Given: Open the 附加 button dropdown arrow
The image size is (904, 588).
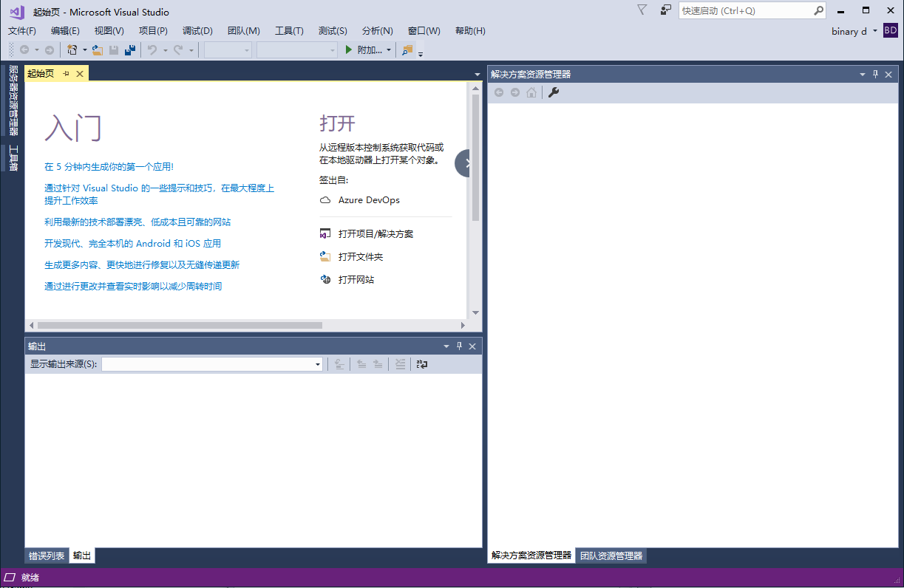Looking at the screenshot, I should click(390, 50).
